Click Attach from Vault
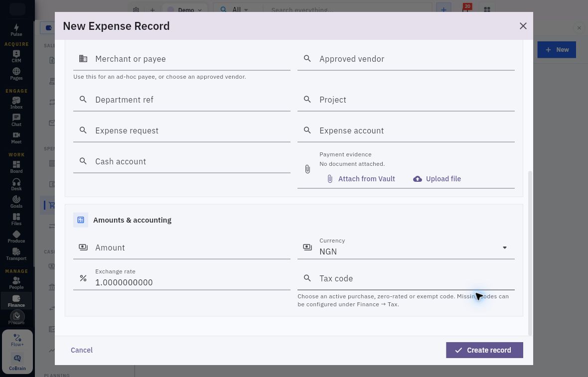The image size is (588, 377). [361, 179]
